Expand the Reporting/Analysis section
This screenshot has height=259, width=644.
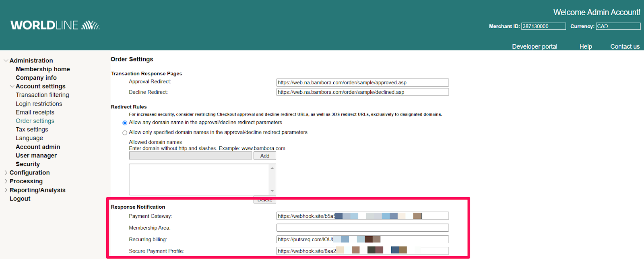(6, 190)
